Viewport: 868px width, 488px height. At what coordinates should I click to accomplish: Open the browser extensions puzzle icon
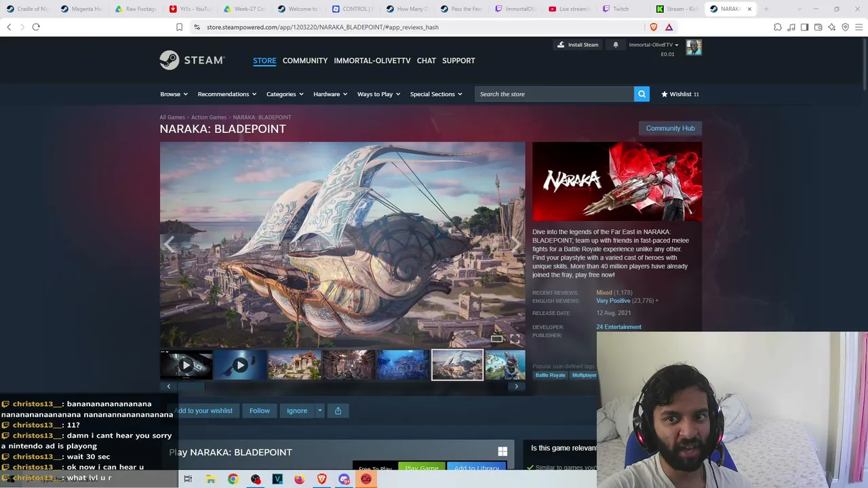point(778,27)
